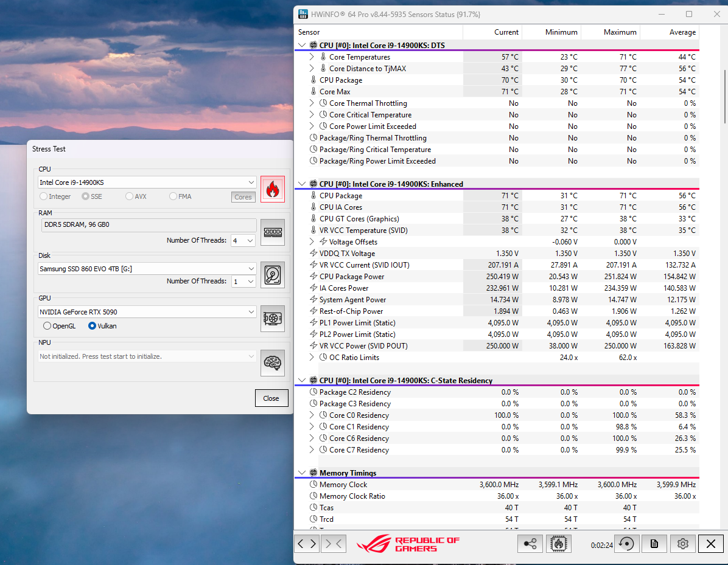Start the Disk stress test drive icon
728x565 pixels.
[273, 275]
